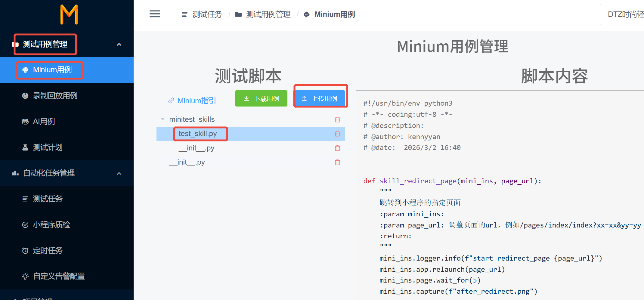The height and width of the screenshot is (300, 644).
Task: Collapse the 测试用例管理 sidebar section chevron
Action: tap(119, 45)
